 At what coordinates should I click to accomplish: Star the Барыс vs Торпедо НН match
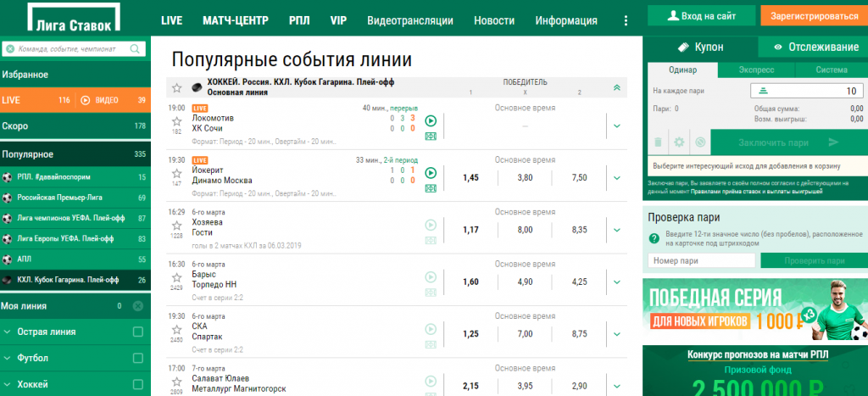coord(176,277)
